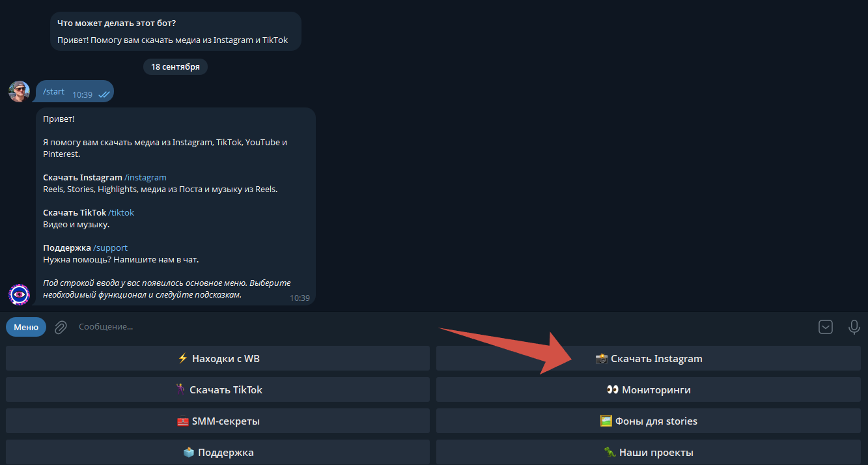Screen dimensions: 868x465
Task: Choose the Фоны для stories button
Action: (648, 421)
